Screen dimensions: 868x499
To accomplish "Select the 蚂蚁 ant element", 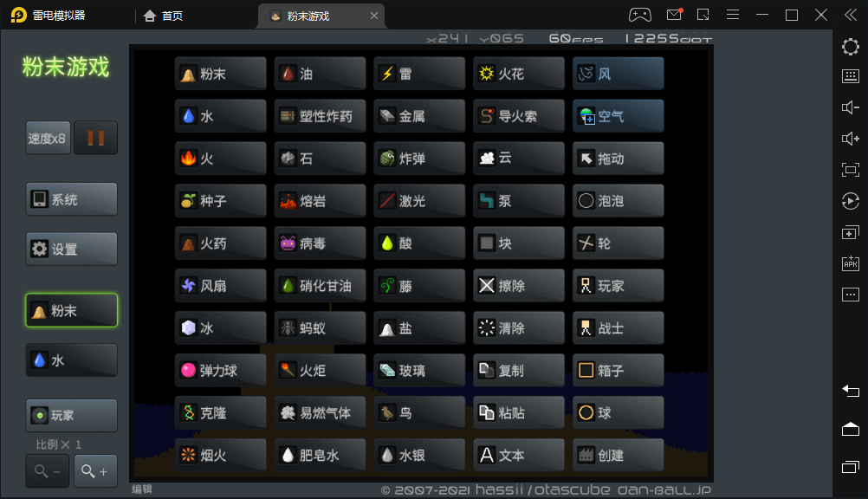I will tap(320, 327).
